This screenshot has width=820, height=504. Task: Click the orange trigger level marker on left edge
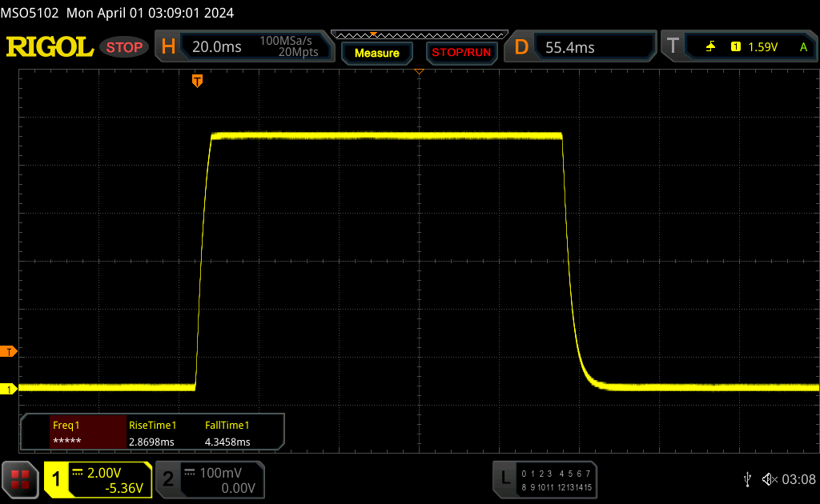10,352
